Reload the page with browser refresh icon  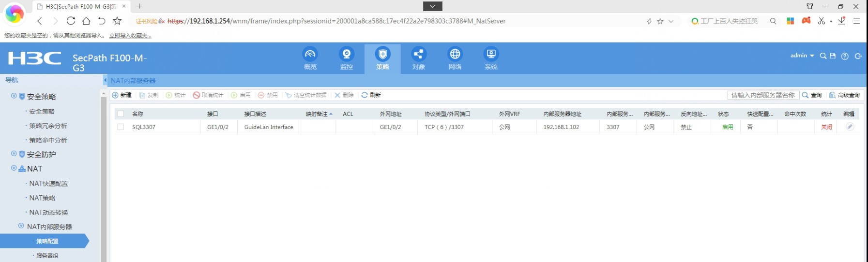(x=71, y=21)
